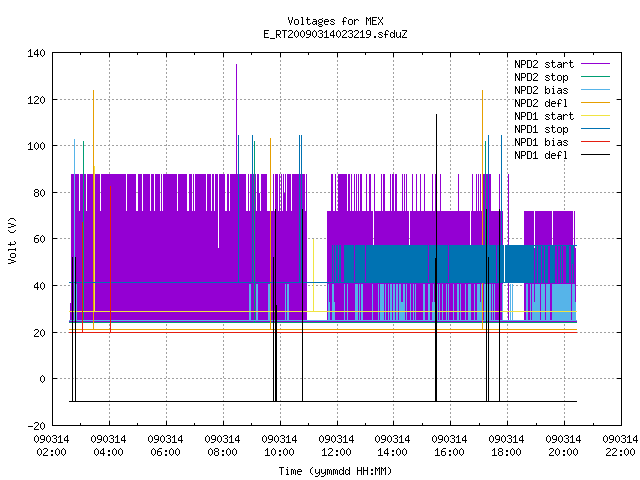
Task: Click the 'NPD1 start' legend label
Action: click(x=544, y=116)
